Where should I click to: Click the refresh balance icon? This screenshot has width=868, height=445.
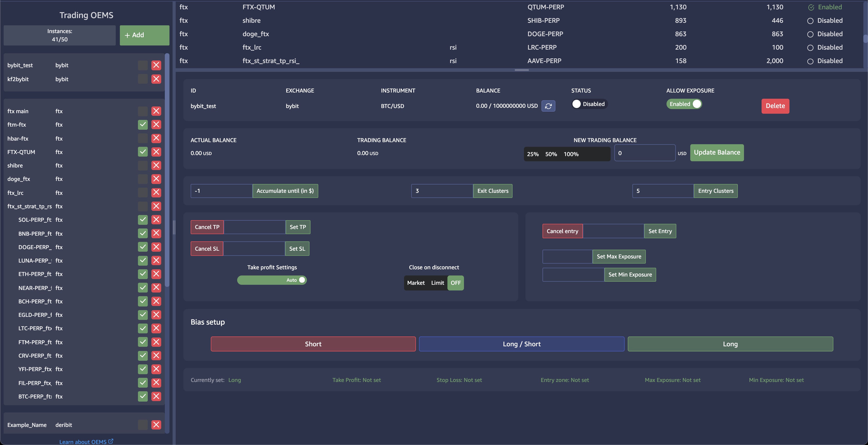coord(548,106)
